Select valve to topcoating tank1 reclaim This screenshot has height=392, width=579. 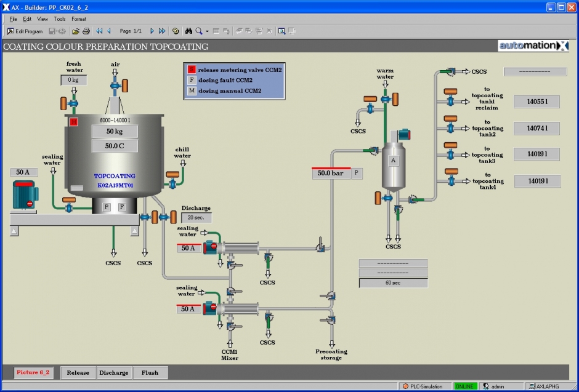click(450, 101)
